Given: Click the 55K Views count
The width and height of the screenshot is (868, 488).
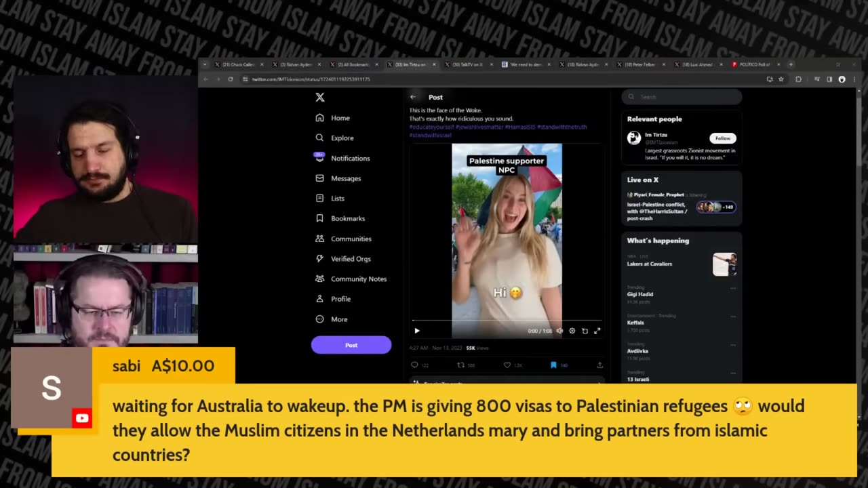Looking at the screenshot, I should 477,348.
